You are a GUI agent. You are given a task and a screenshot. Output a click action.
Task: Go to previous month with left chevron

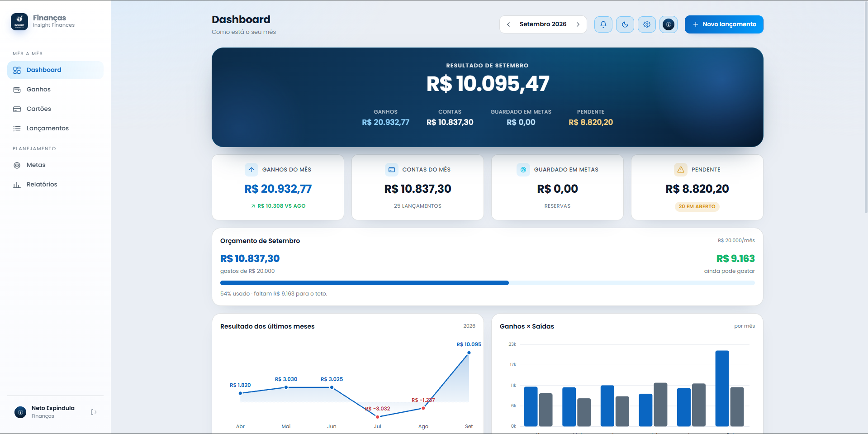pos(508,24)
